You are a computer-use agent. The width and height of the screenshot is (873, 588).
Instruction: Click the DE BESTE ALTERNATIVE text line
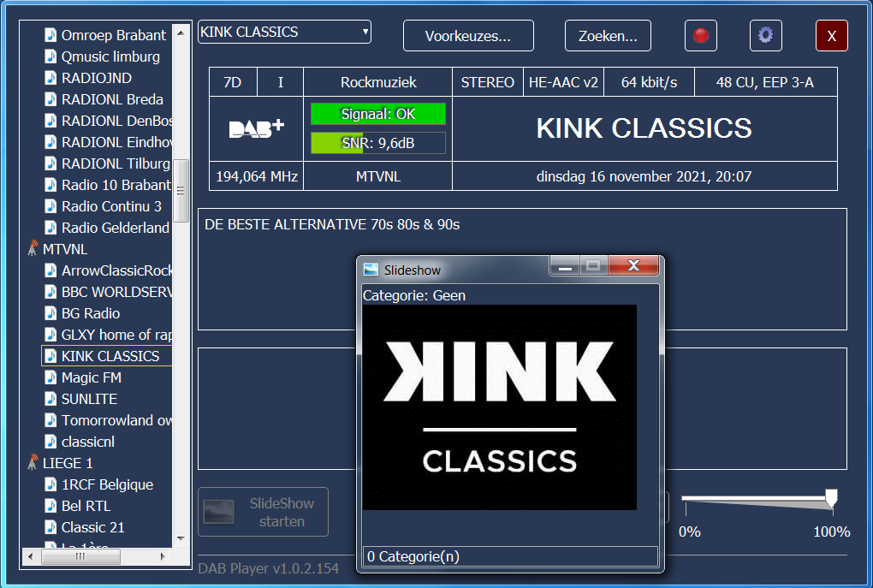332,224
